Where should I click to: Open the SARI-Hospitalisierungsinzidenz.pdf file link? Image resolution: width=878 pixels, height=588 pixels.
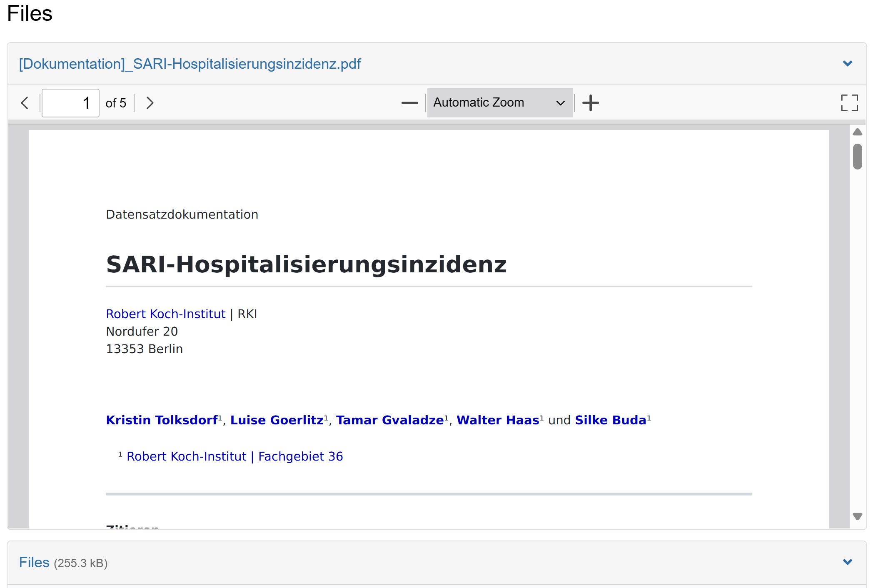pyautogui.click(x=190, y=64)
